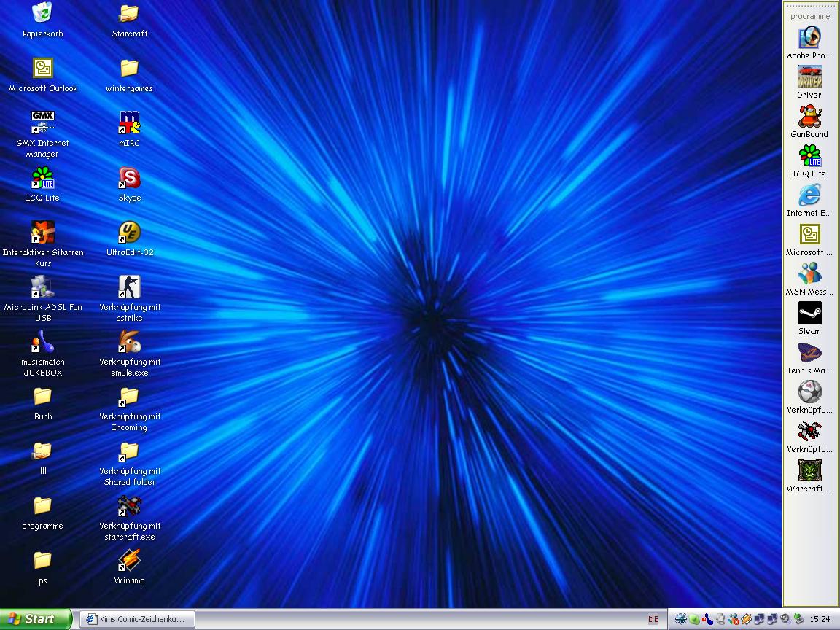Click the Kims Comic-Zeichenkurs taskbar button

(x=136, y=619)
